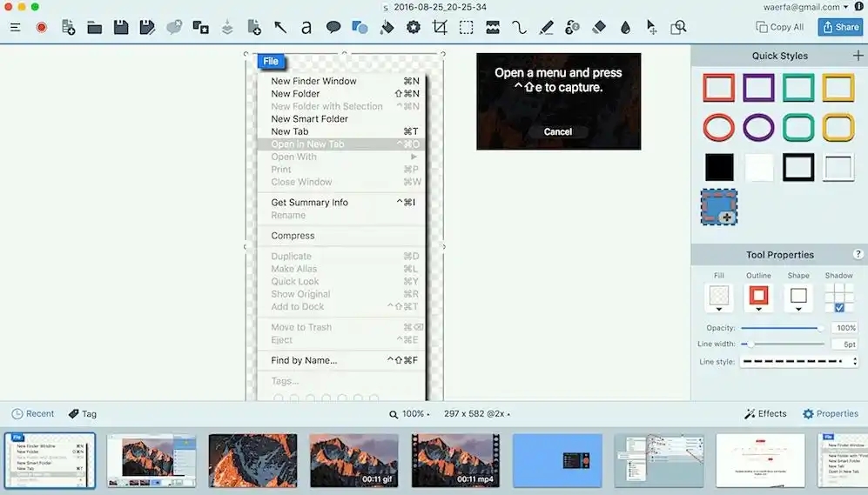Click the overlapping squares star icon
This screenshot has width=868, height=495.
(200, 27)
